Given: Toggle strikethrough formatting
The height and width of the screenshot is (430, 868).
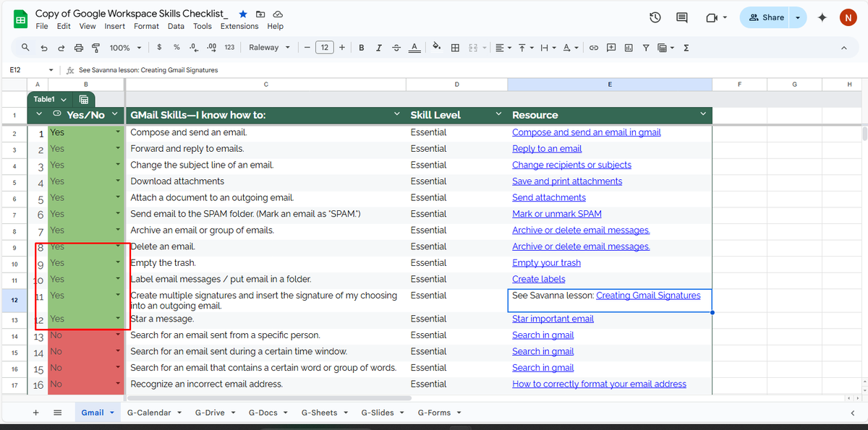Looking at the screenshot, I should 396,48.
